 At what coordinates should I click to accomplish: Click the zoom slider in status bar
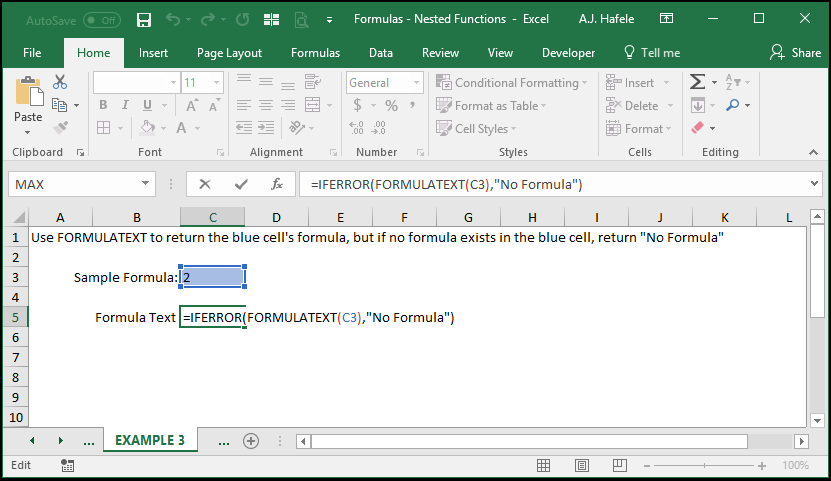click(x=704, y=466)
